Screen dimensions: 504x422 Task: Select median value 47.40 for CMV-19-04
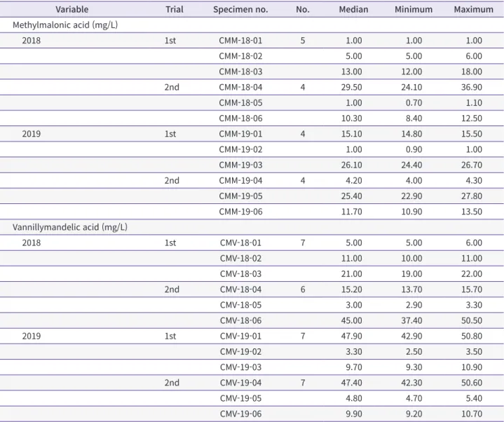click(351, 383)
